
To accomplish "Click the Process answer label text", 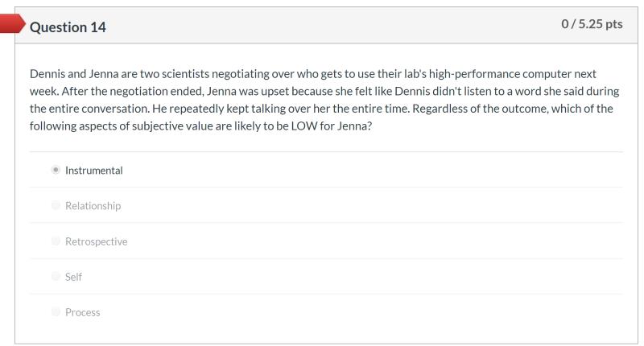I will pyautogui.click(x=82, y=312).
